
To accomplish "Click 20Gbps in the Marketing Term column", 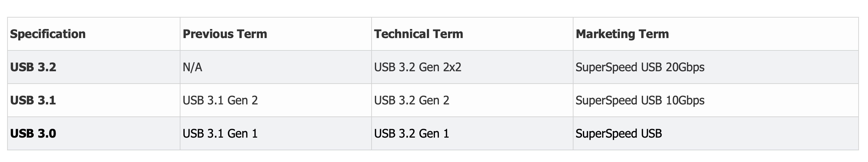I will click(x=685, y=67).
